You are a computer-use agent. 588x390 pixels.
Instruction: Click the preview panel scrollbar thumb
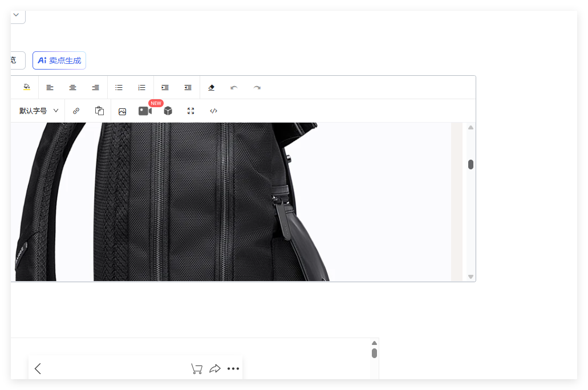(374, 354)
